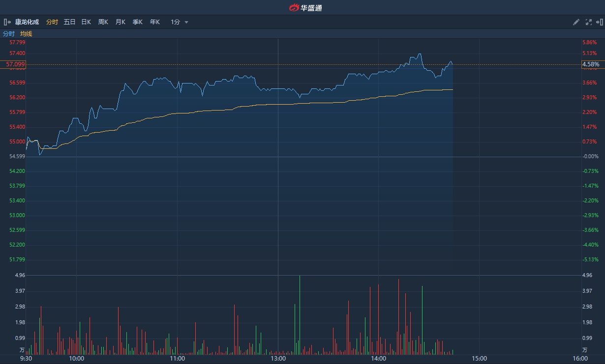This screenshot has width=605, height=364.
Task: Click the tallest green volume bar
Action: coord(300,314)
